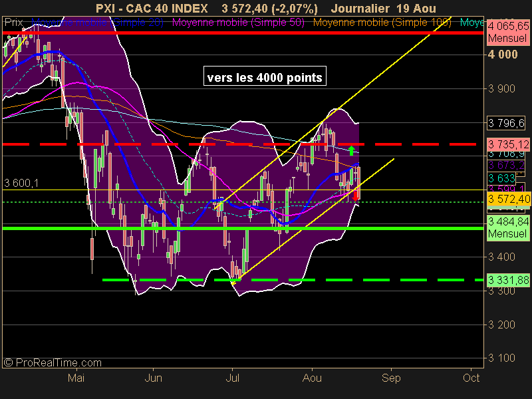Click the green '3 331,88' price label
This screenshot has height=399, width=532.
click(508, 280)
